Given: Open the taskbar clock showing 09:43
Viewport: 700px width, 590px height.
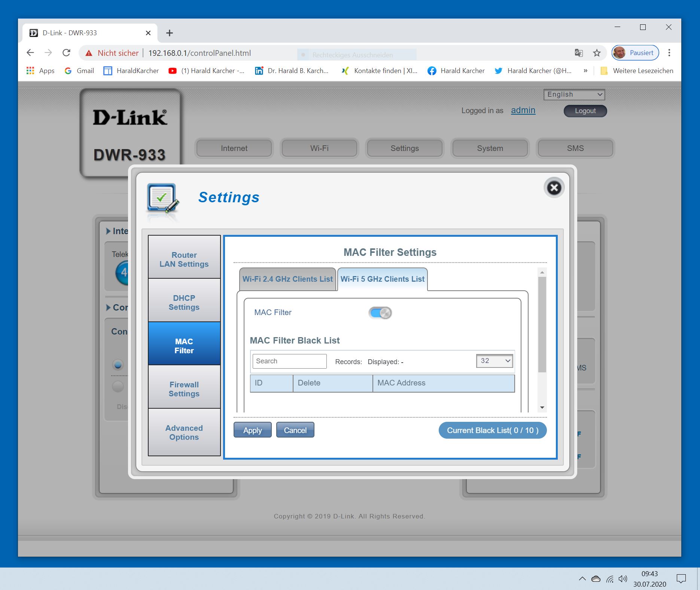Looking at the screenshot, I should 650,579.
